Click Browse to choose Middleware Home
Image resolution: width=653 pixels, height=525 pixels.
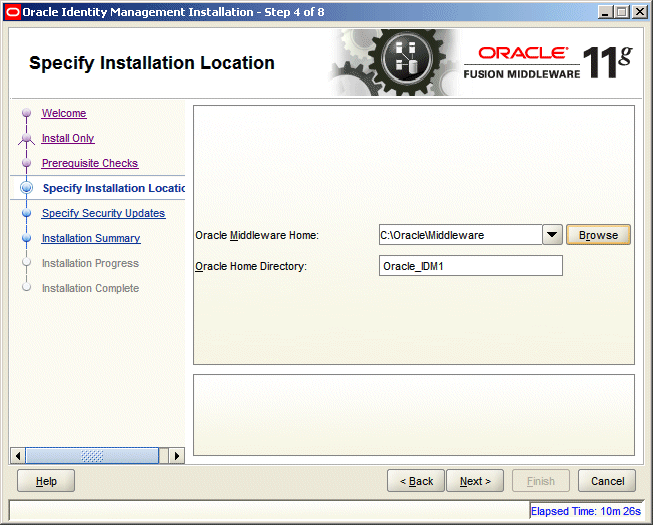pos(598,235)
